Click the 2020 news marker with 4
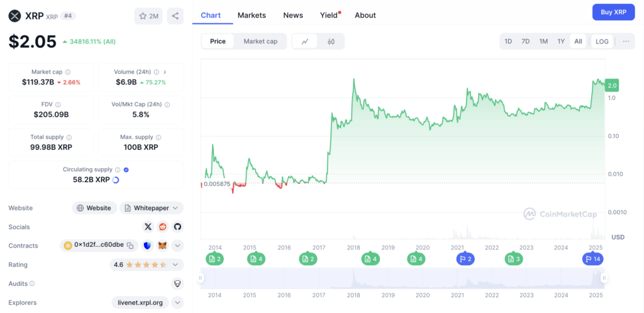This screenshot has width=644, height=313. tap(416, 259)
